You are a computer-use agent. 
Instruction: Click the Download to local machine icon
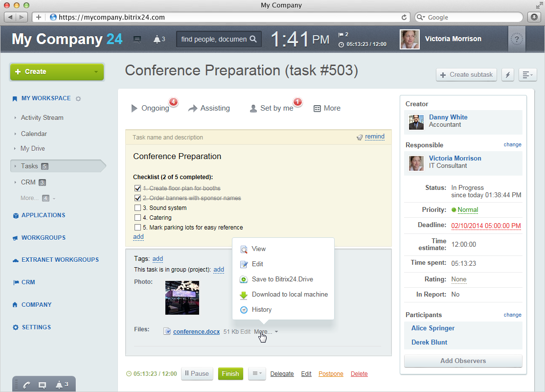244,295
